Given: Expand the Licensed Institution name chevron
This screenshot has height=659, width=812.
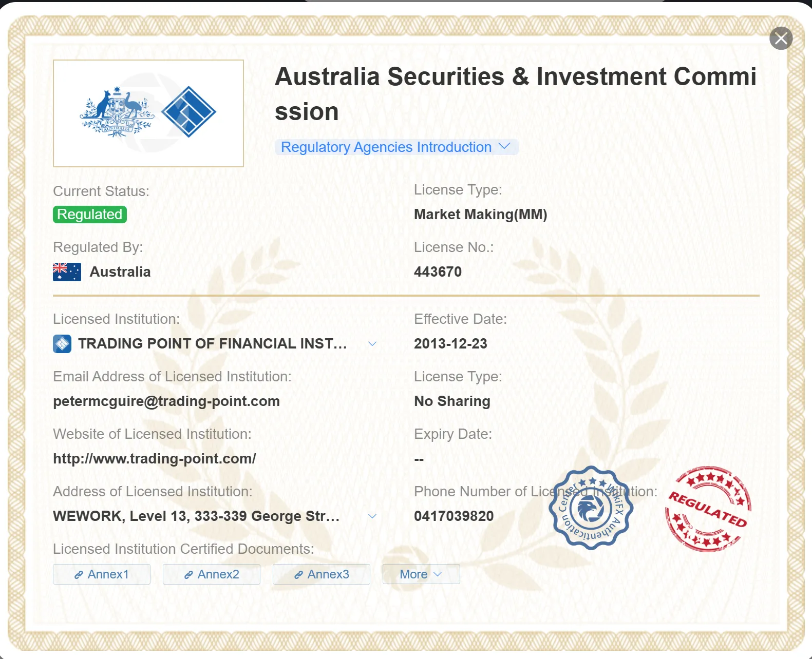Looking at the screenshot, I should [372, 344].
